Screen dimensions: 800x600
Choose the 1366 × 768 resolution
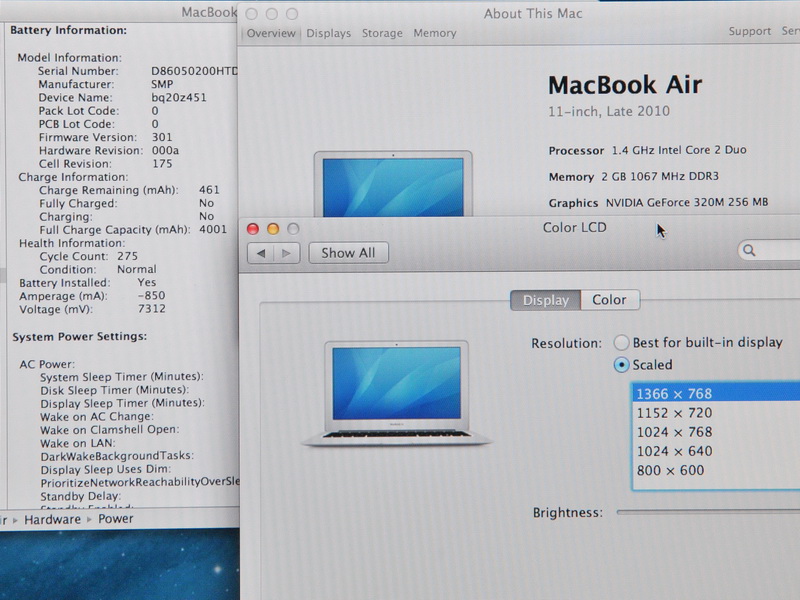[x=716, y=393]
